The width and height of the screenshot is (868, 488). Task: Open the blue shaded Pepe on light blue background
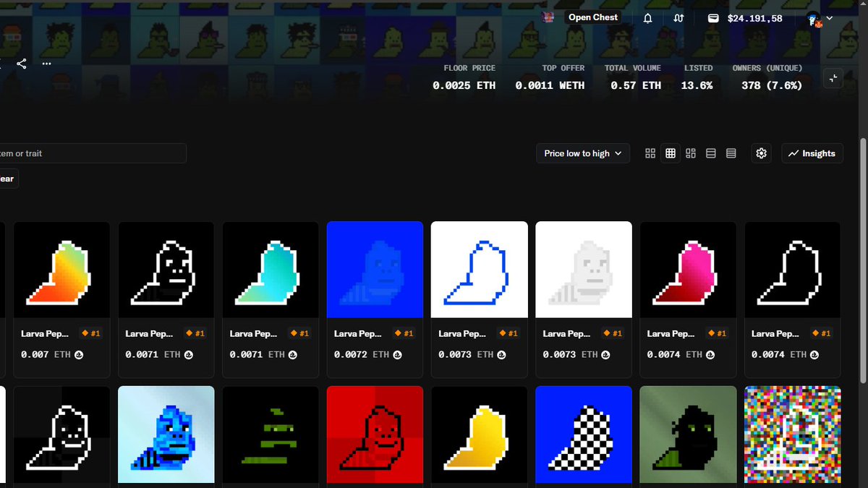(166, 435)
